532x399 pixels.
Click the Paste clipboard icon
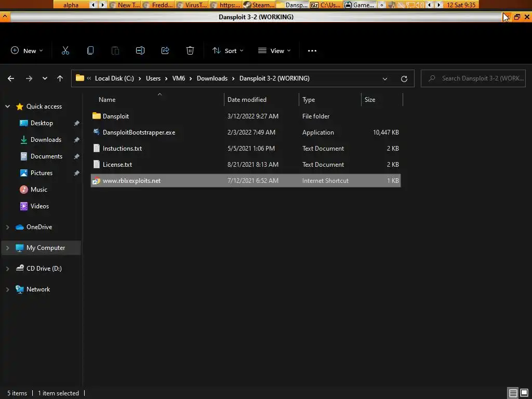point(115,50)
